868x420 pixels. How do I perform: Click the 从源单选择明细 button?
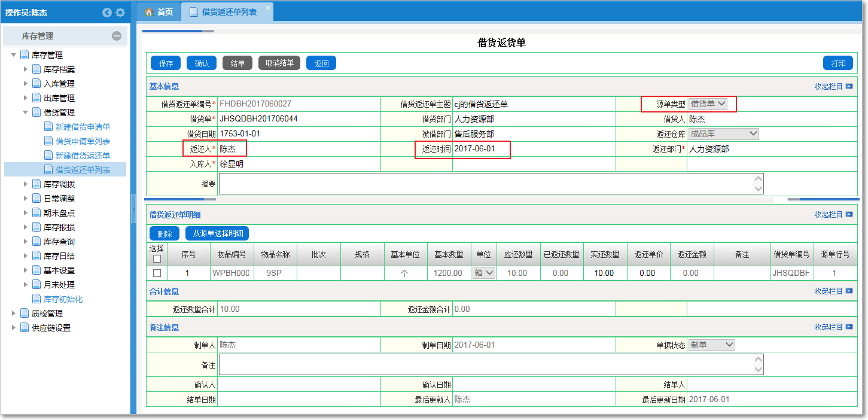coord(217,234)
